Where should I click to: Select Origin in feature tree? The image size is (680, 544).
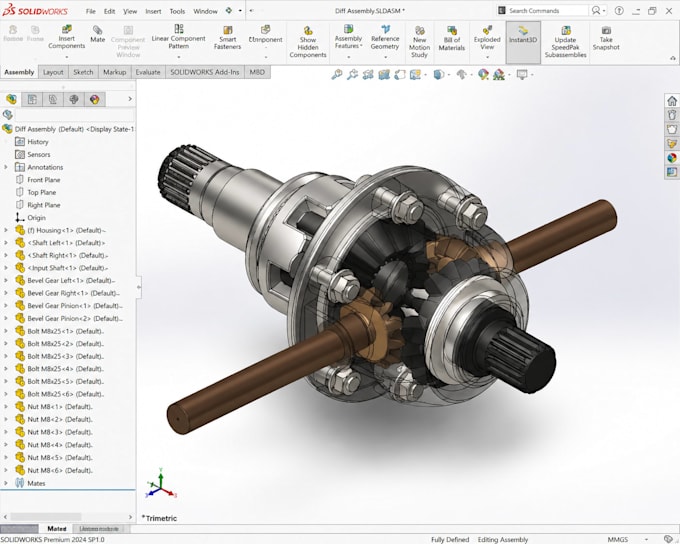pyautogui.click(x=36, y=218)
